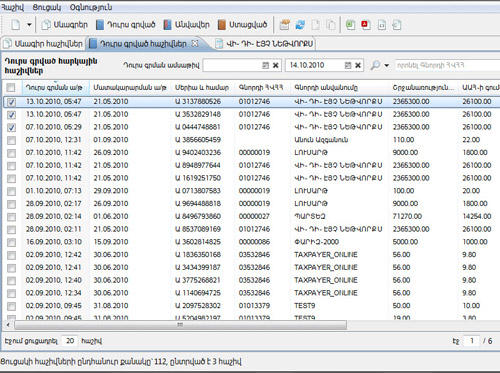The height and width of the screenshot is (373, 500).
Task: Click the amount 71270.00 cell
Action: point(407,216)
